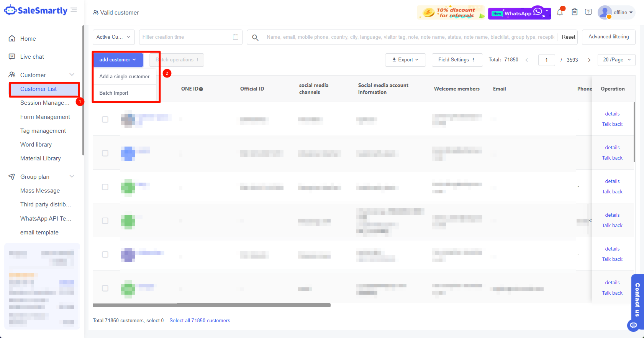This screenshot has width=644, height=338.
Task: Click the notification bell icon
Action: (560, 12)
